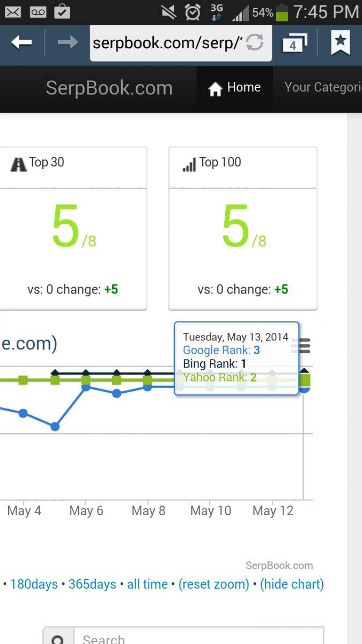The width and height of the screenshot is (362, 644).
Task: Open the chart hamburger export menu
Action: click(x=304, y=346)
